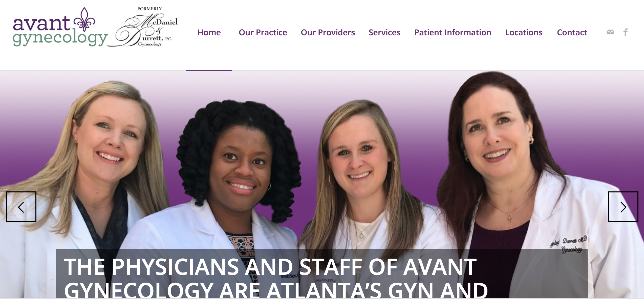Open the Services menu
Viewport: 644px width, 299px height.
click(384, 32)
